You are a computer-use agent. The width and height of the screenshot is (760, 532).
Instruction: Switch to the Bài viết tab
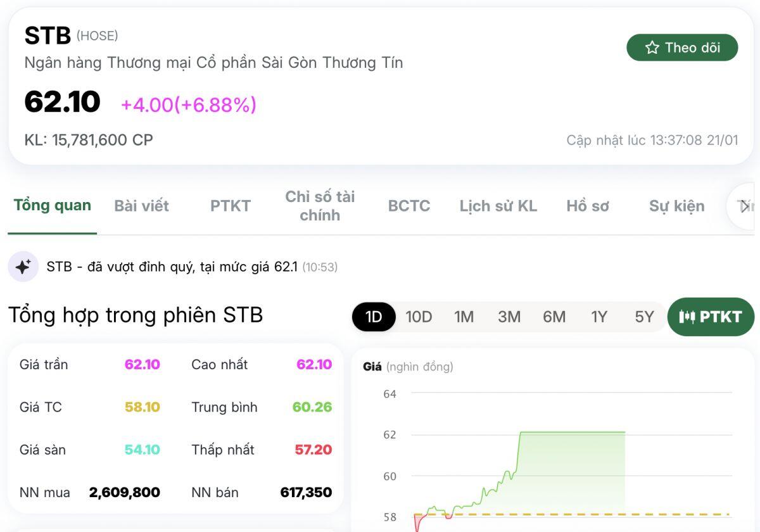coord(141,206)
